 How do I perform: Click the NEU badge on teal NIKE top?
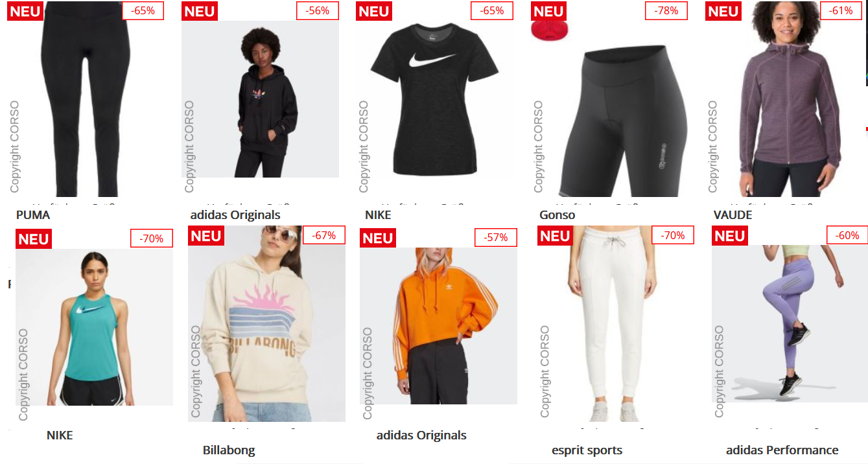coord(34,239)
